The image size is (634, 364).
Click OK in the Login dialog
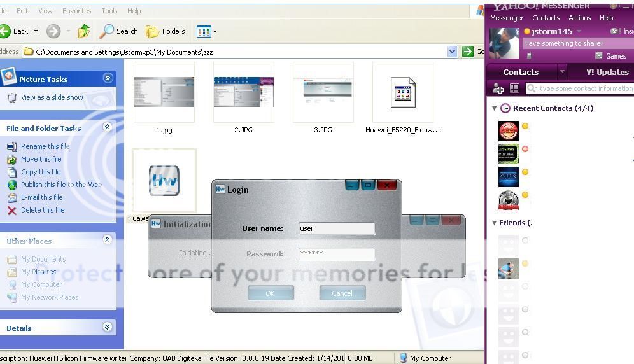[271, 293]
